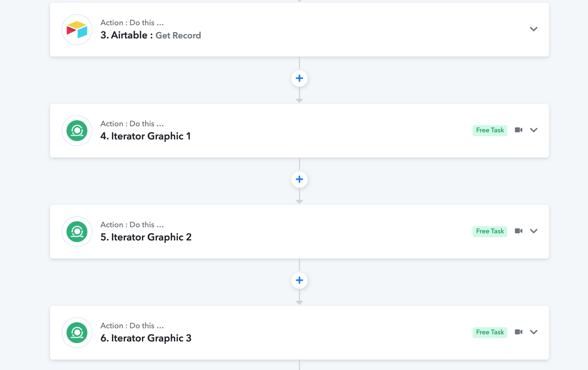Click Free Task badge on Iterator Graphic 3

490,332
